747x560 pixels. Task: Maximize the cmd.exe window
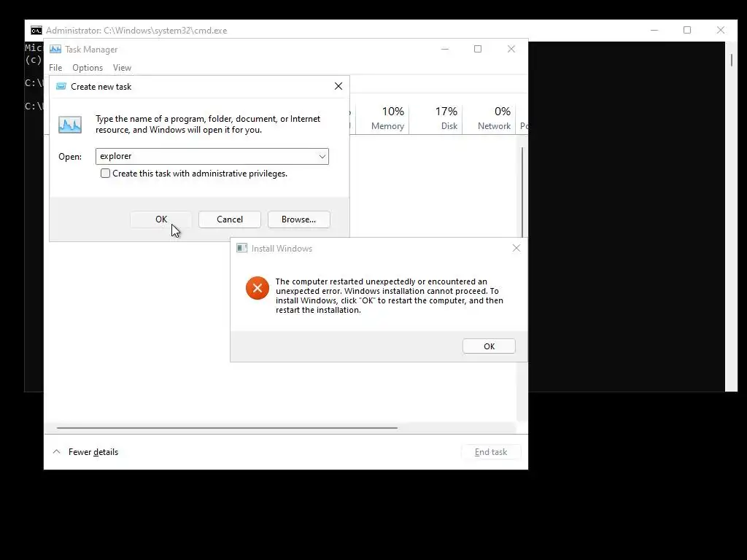point(687,30)
